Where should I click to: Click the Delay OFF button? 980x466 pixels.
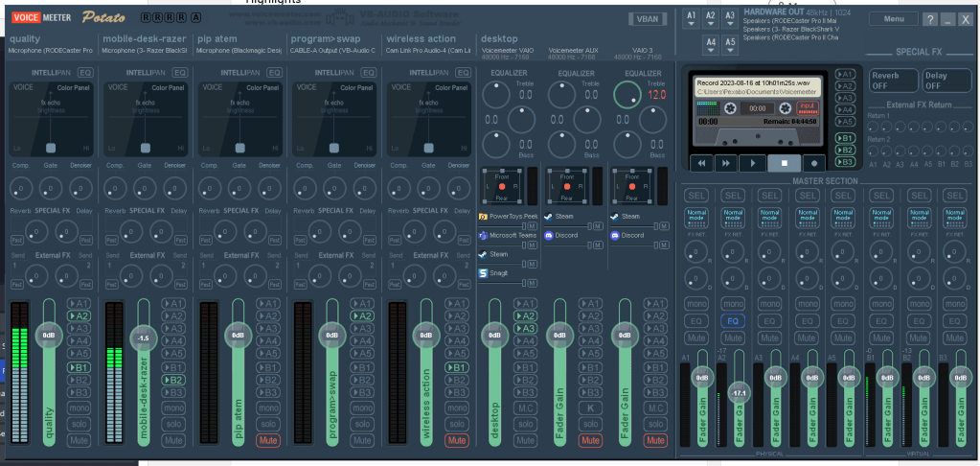(x=946, y=81)
